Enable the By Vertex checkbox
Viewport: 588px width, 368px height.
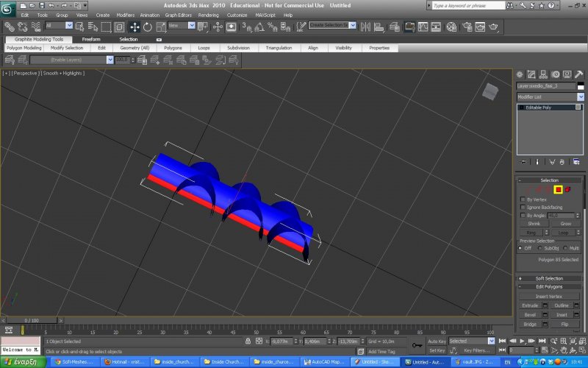[523, 199]
